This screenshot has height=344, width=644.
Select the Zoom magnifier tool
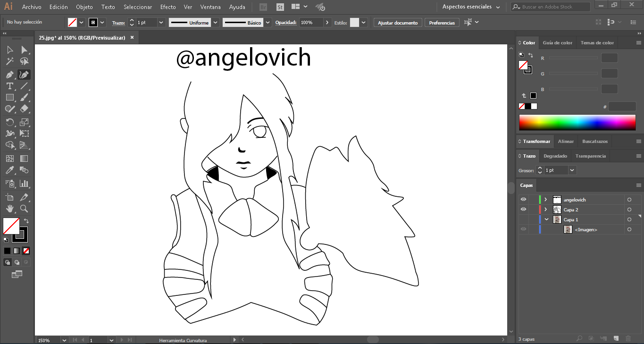tap(24, 209)
